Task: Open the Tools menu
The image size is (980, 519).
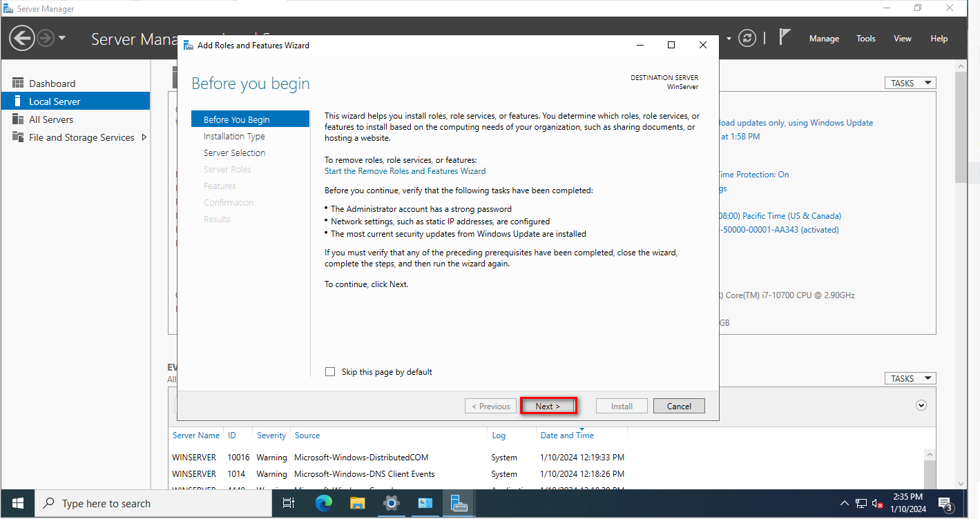Action: pos(866,39)
